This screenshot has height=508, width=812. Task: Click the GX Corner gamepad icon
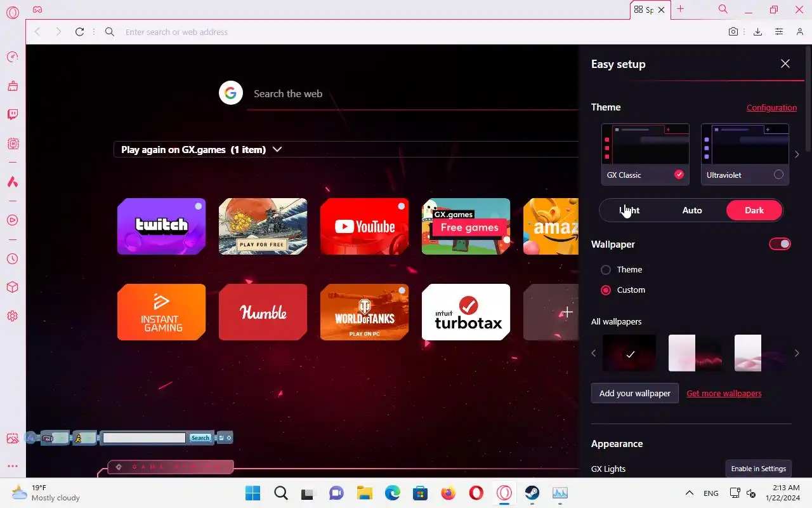point(37,10)
